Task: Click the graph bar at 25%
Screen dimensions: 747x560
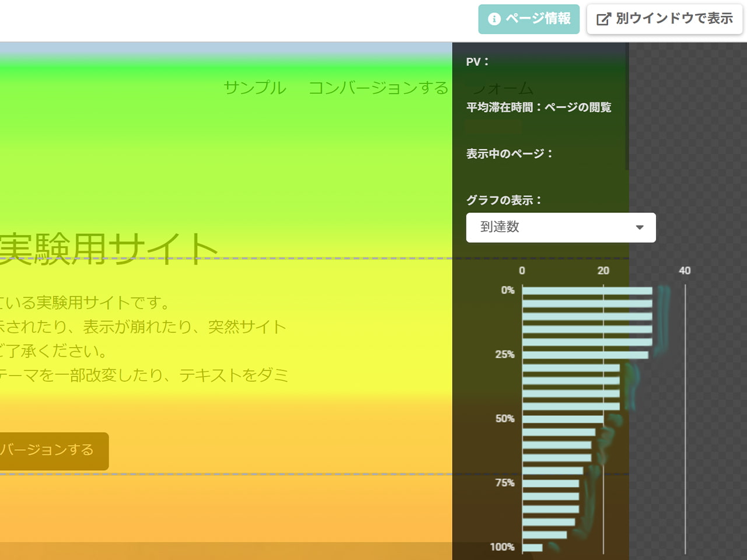Action: coord(585,355)
